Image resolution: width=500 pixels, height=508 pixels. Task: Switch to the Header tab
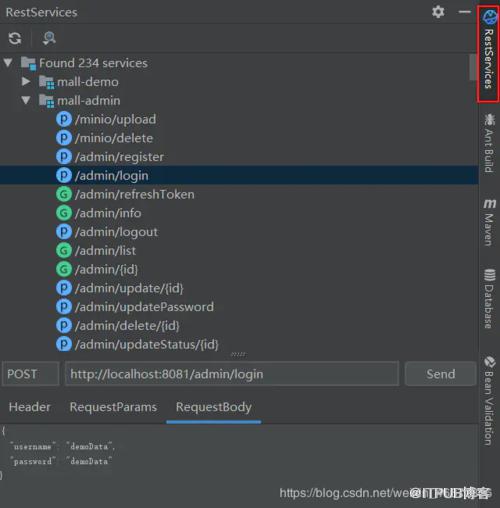coord(30,407)
